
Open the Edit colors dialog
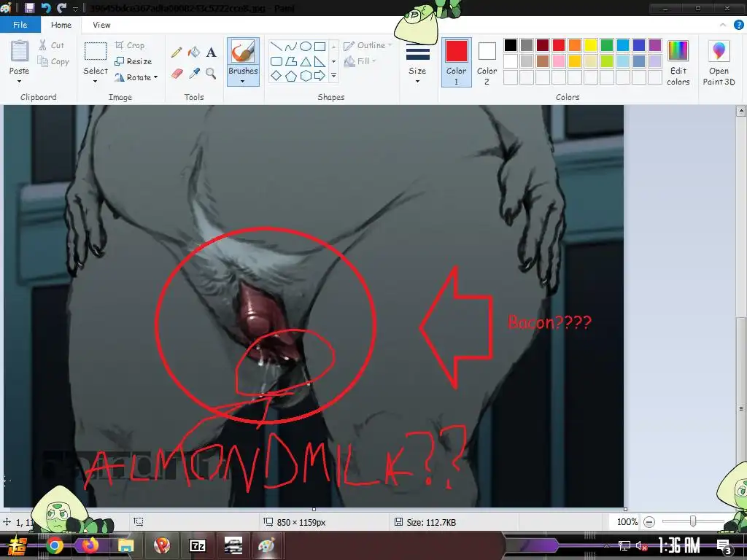click(678, 63)
